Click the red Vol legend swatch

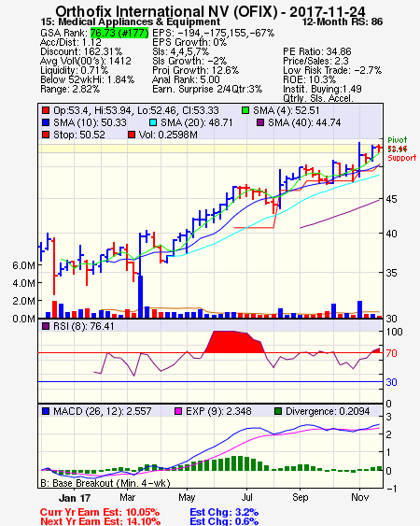coord(132,135)
